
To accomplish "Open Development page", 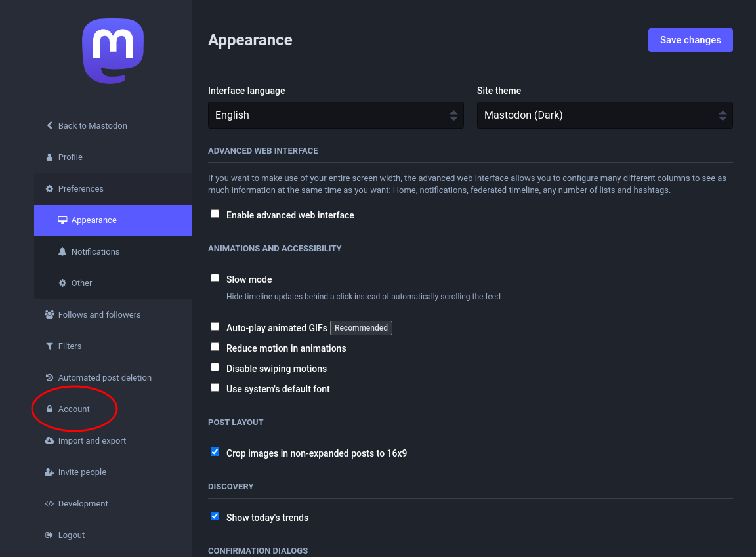I will [x=113, y=503].
